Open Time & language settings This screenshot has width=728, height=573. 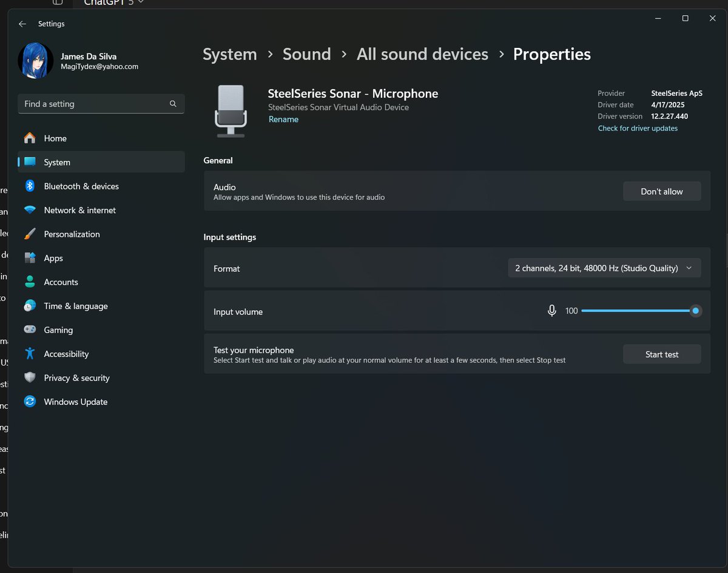101,306
